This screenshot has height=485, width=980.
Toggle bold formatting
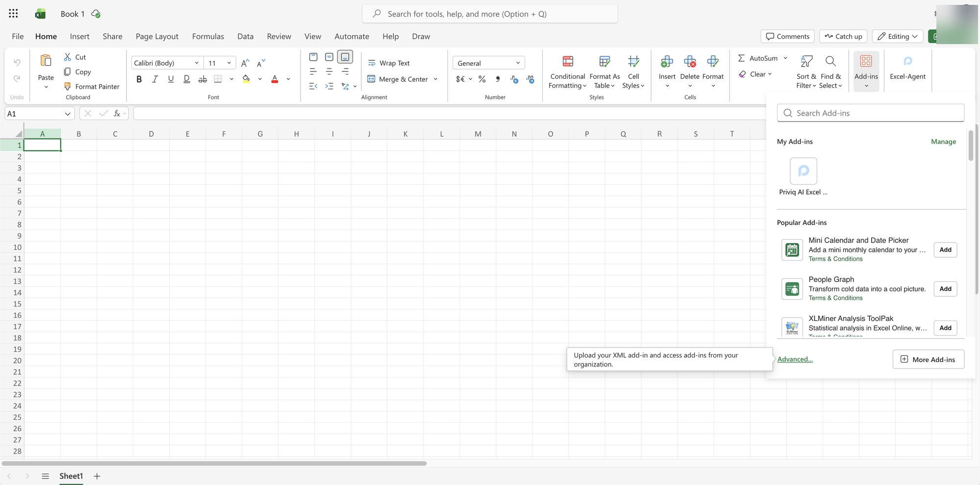139,78
